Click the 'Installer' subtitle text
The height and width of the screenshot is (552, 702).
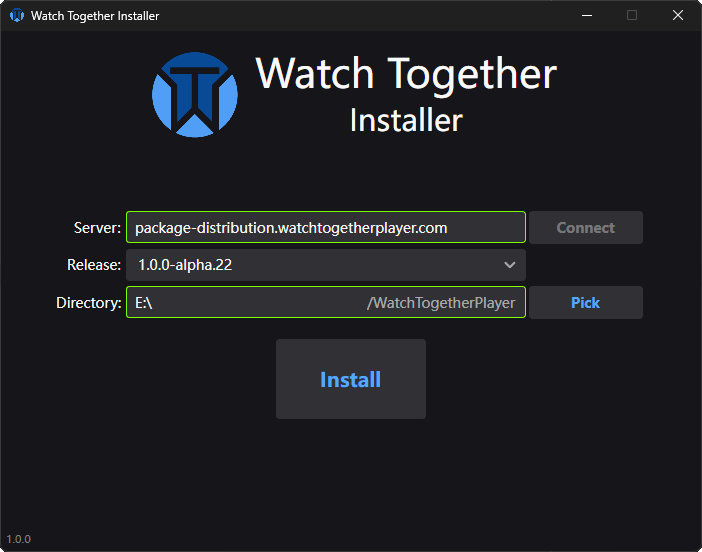click(x=406, y=120)
